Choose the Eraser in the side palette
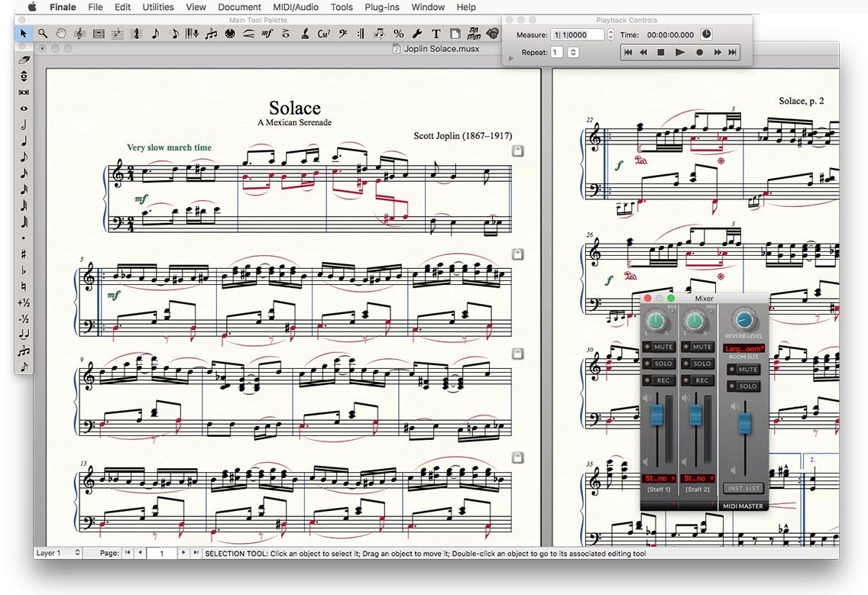This screenshot has height=595, width=868. pos(24,60)
